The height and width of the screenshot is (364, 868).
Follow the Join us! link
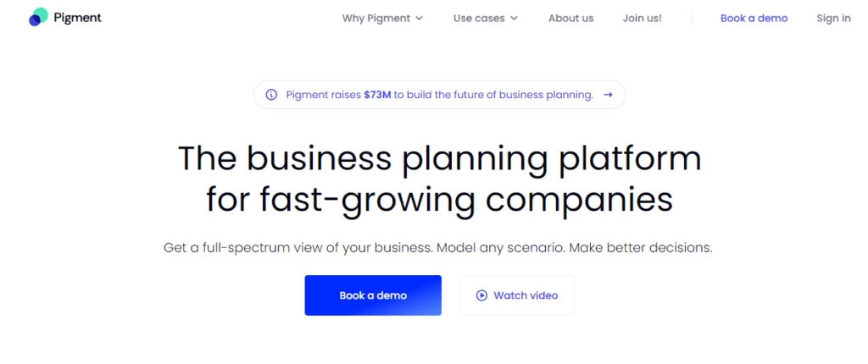(x=643, y=19)
